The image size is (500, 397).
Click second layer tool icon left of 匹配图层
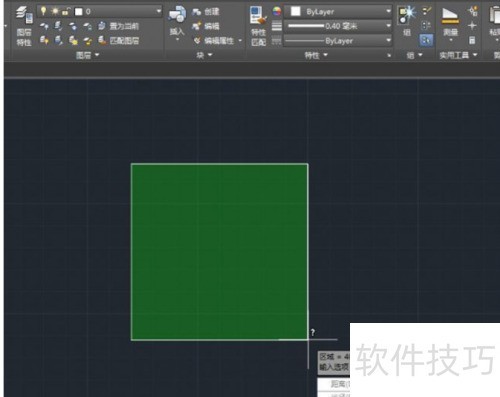tap(58, 41)
